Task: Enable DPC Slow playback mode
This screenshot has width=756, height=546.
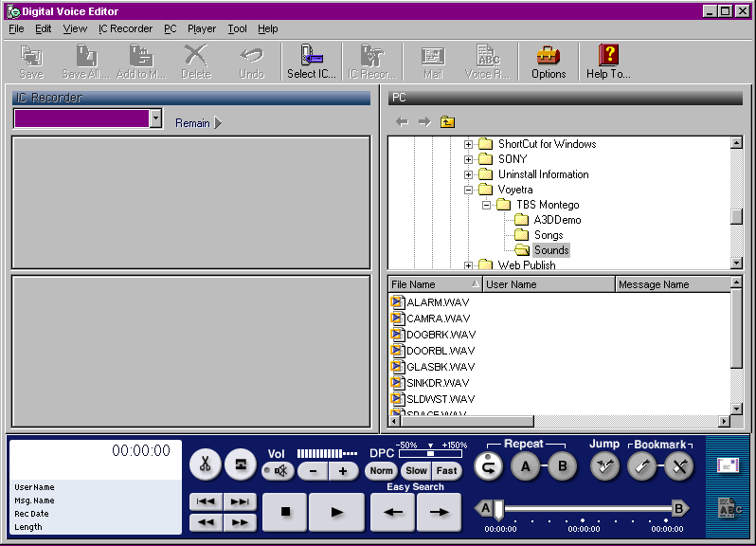Action: pyautogui.click(x=416, y=470)
